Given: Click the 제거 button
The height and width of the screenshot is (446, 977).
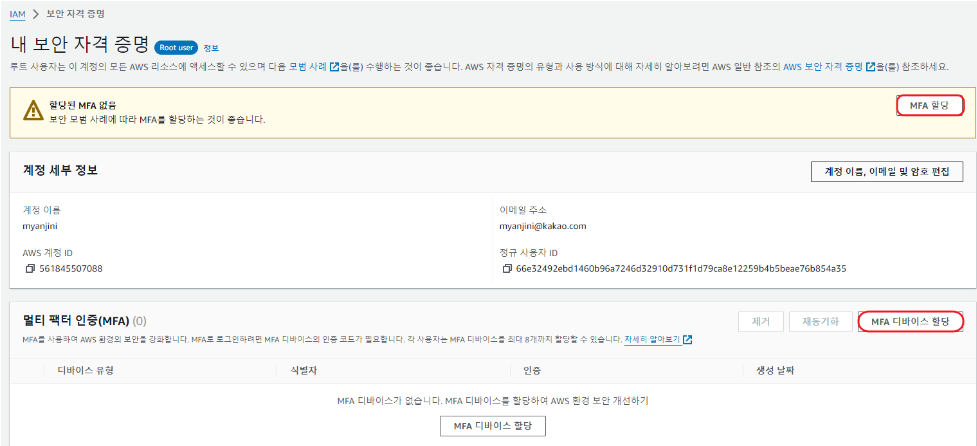Looking at the screenshot, I should (x=761, y=322).
